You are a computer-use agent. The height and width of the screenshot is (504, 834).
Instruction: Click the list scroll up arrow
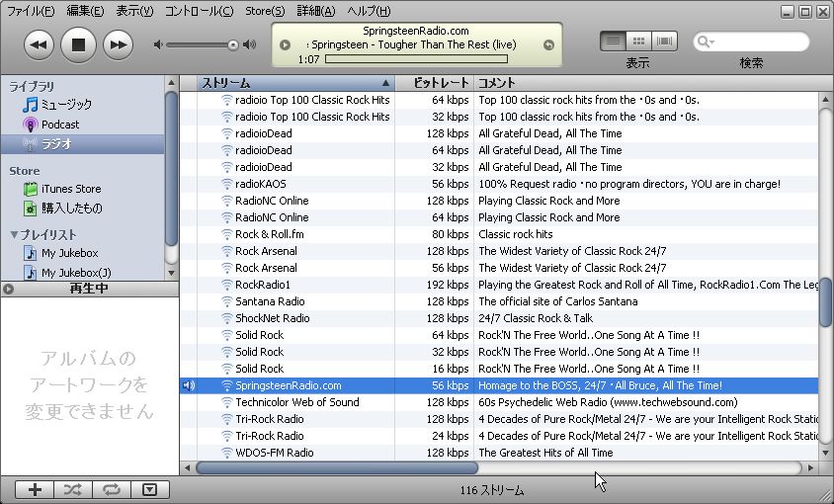coord(825,99)
